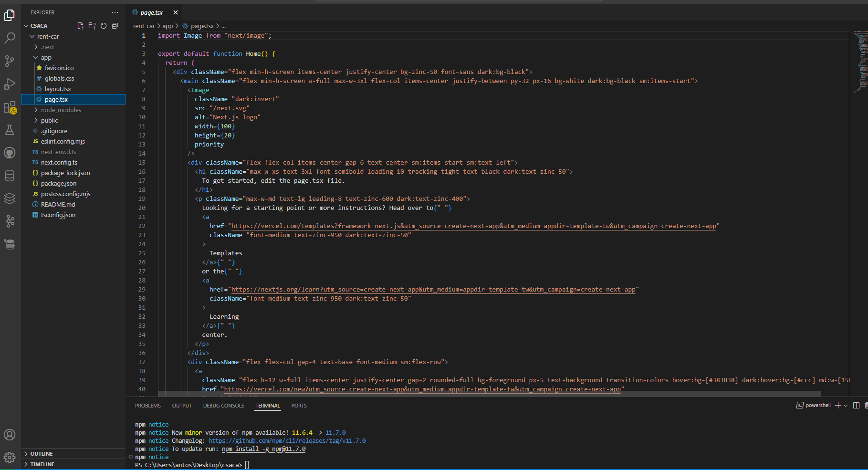This screenshot has width=868, height=470.
Task: Expand the TIMELINE section
Action: tap(42, 464)
